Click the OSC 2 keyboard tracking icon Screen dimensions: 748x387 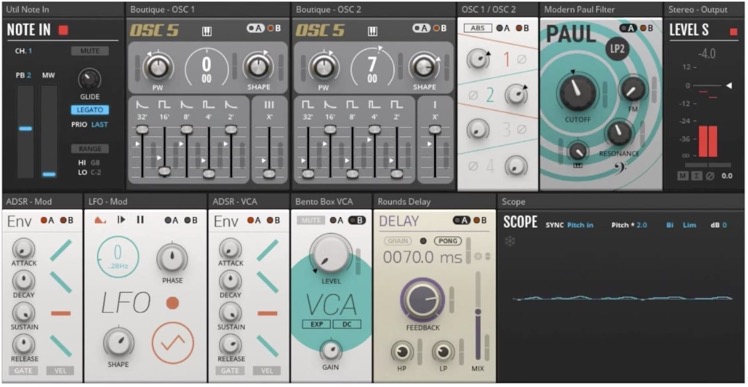tap(373, 31)
